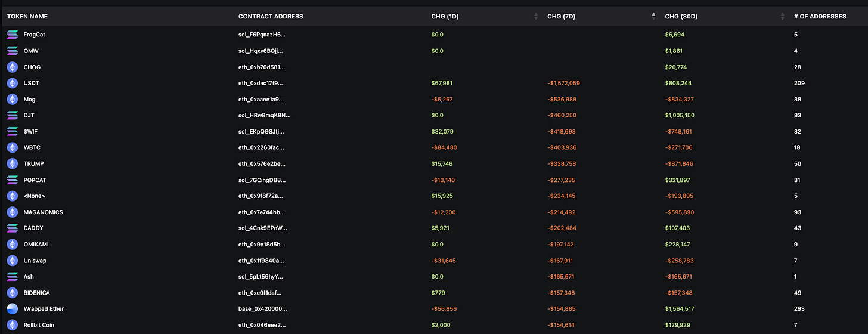Click DADDY 7D change value -$202,484

[x=562, y=228]
